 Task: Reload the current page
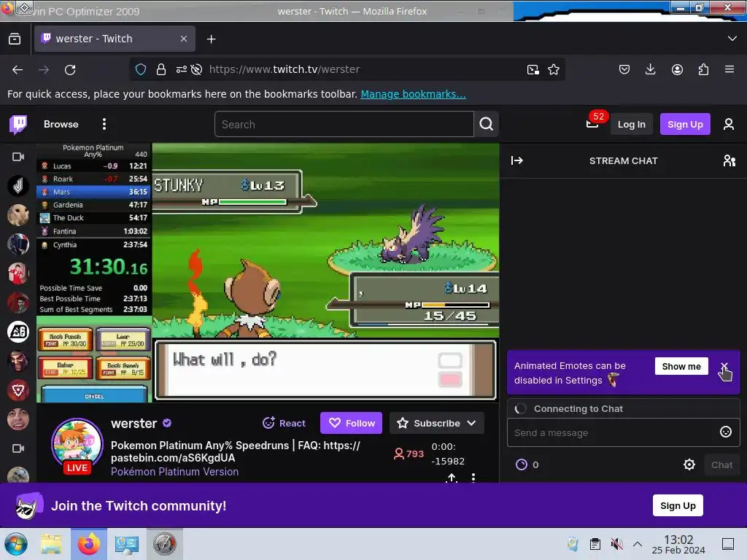coord(70,69)
